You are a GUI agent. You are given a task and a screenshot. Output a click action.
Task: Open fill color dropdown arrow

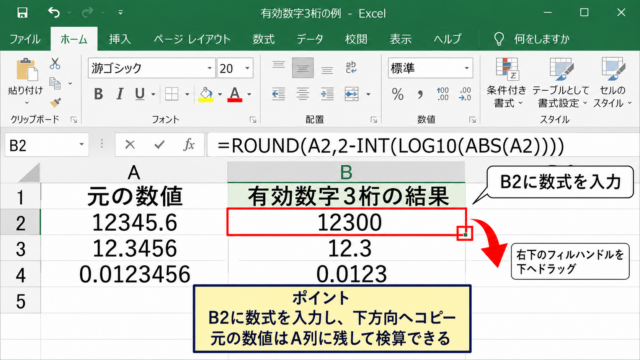click(220, 94)
